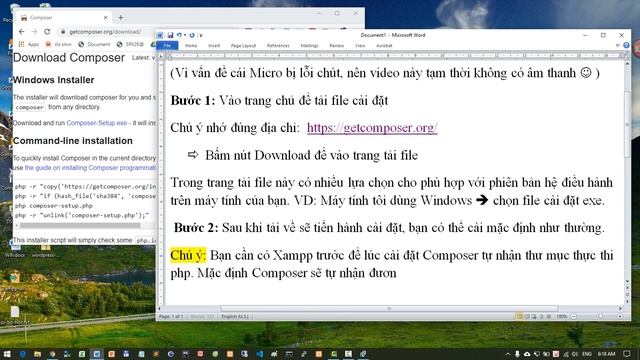Click Word's horizontal scrollbar thumb
Viewport: 640px width, 360px height.
389,309
